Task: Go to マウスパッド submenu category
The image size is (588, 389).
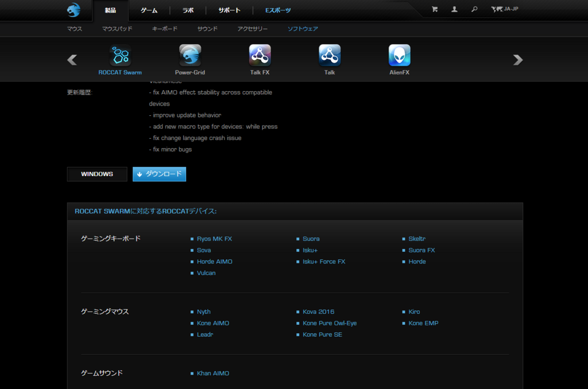Action: pos(117,29)
